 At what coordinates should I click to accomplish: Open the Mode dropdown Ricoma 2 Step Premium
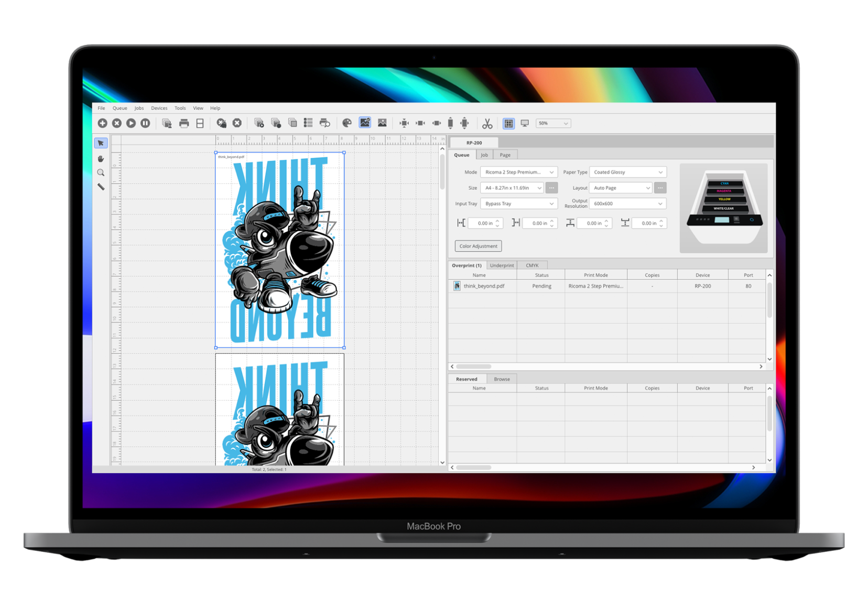point(518,172)
